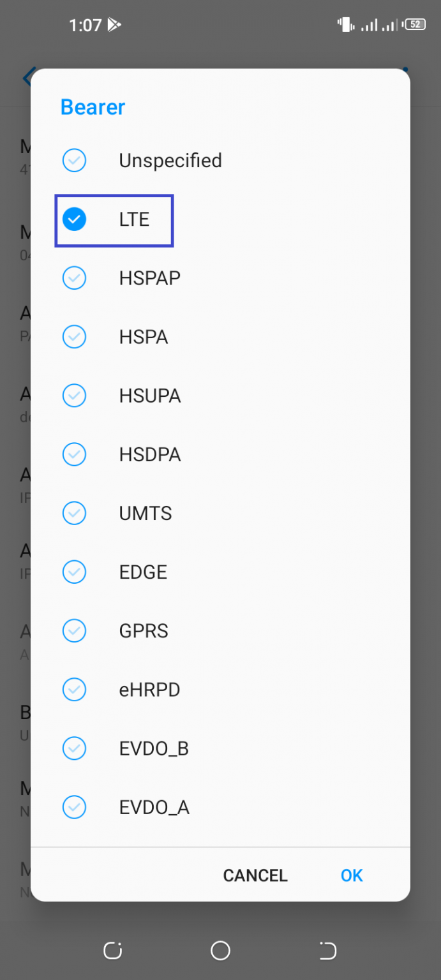Tap the eHRPD checkmark icon
The image size is (441, 980).
click(75, 690)
